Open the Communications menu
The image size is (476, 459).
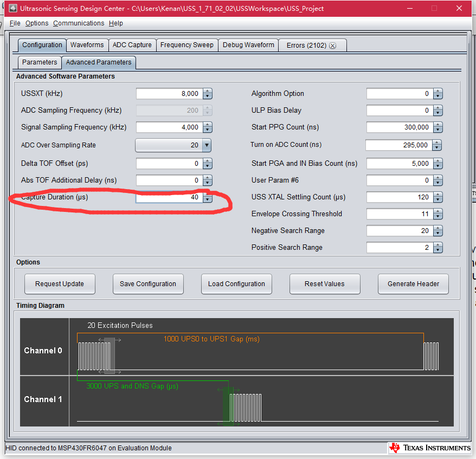point(79,23)
